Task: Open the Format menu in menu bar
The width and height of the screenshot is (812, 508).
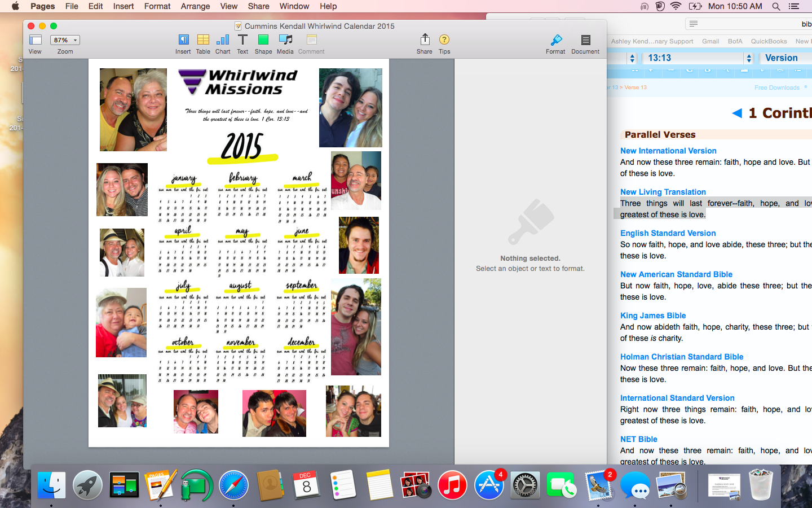Action: coord(157,6)
